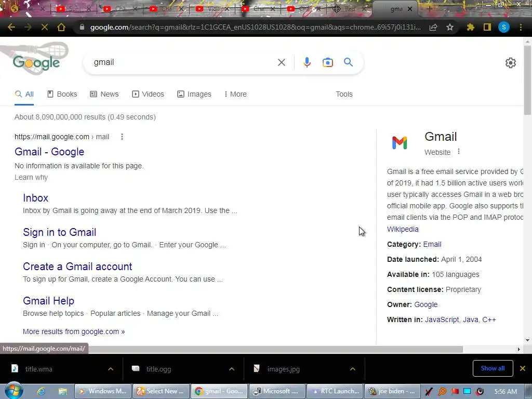Go back using the browser back arrow
532x399 pixels.
point(11,27)
